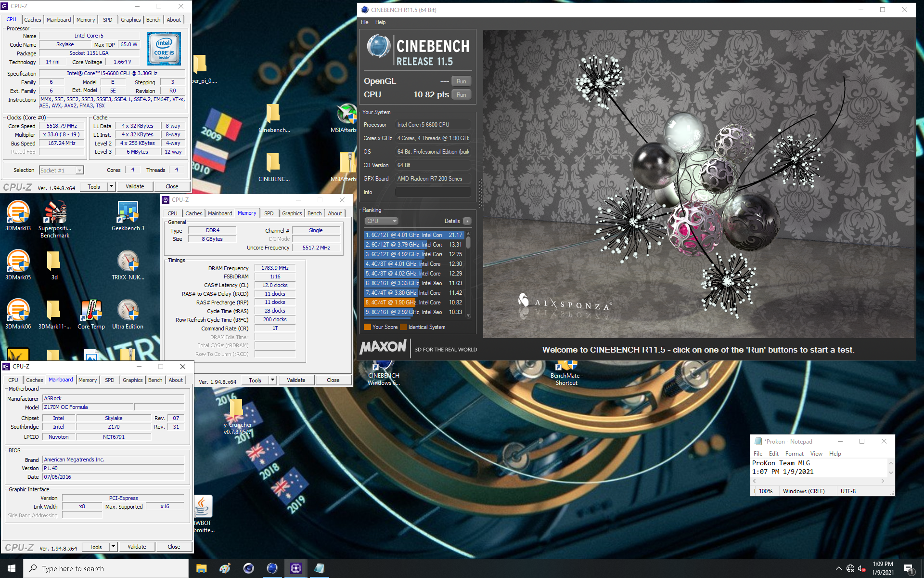Click the muted volume tray icon
This screenshot has height=578, width=924.
point(862,568)
